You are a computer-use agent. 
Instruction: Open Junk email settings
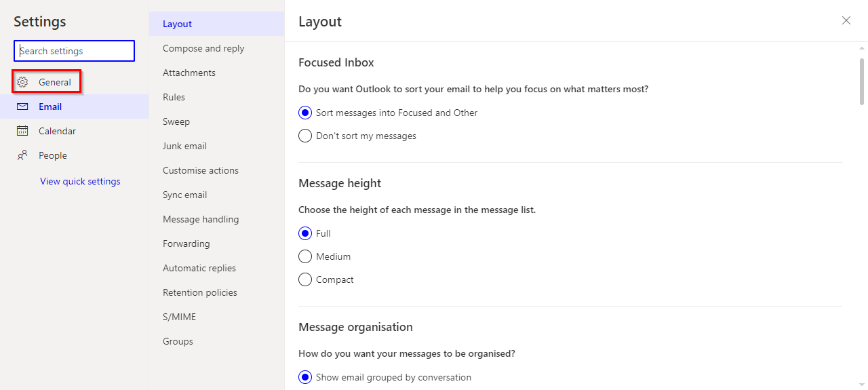(x=184, y=146)
